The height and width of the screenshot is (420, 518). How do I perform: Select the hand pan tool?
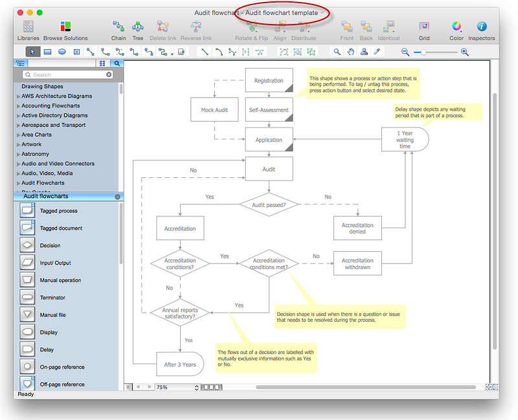(x=351, y=52)
